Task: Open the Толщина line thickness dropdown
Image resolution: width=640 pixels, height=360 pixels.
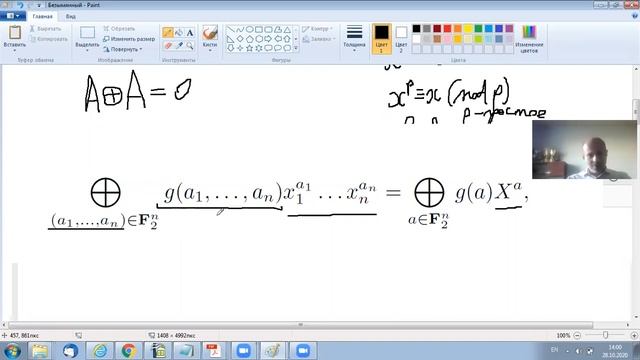Action: tap(354, 38)
